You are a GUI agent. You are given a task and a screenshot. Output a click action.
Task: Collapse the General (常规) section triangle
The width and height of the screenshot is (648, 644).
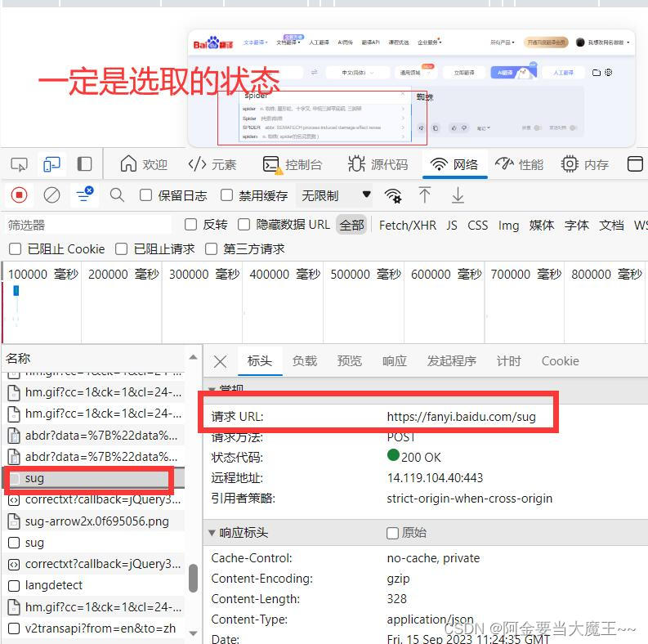pos(212,388)
